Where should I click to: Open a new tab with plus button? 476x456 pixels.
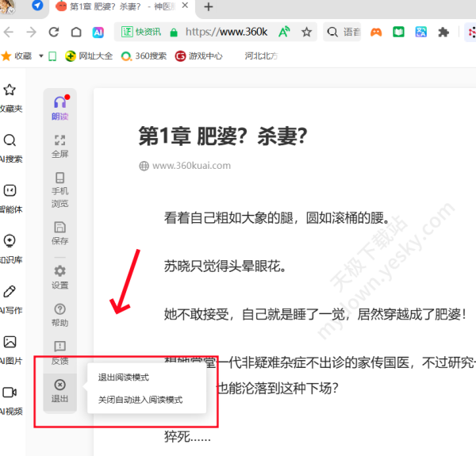click(209, 7)
